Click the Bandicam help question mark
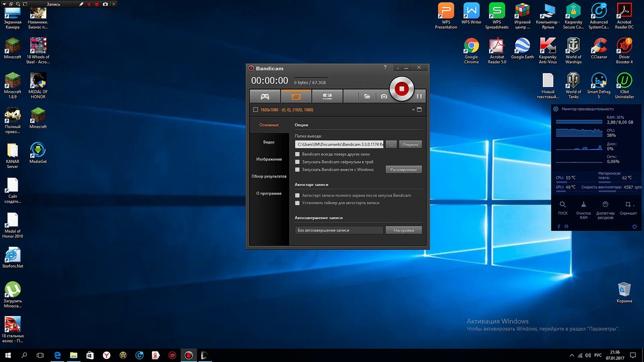This screenshot has height=362, width=644. (x=385, y=67)
